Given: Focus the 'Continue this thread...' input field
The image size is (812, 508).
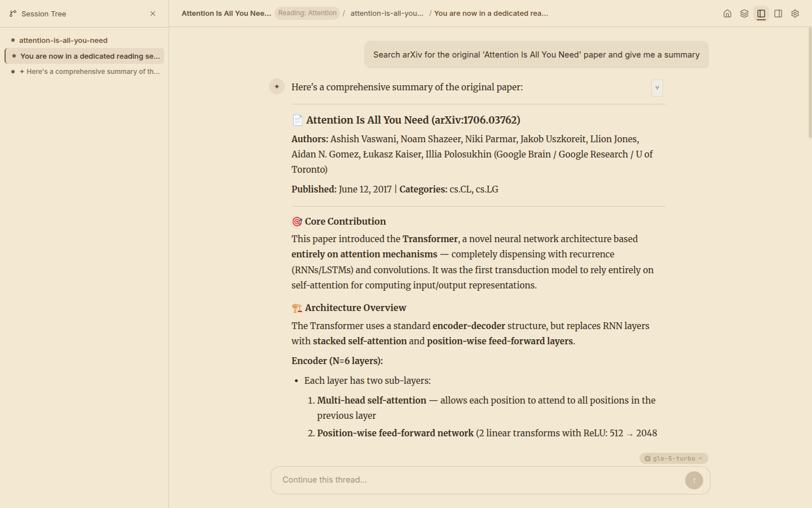Looking at the screenshot, I should click(x=479, y=480).
